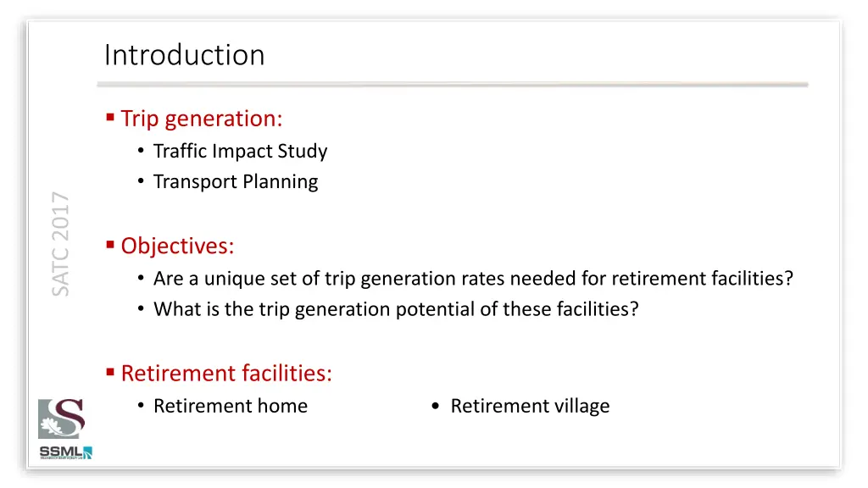The width and height of the screenshot is (868, 488).
Task: Click the red square bullet before Objectives
Action: tap(110, 244)
